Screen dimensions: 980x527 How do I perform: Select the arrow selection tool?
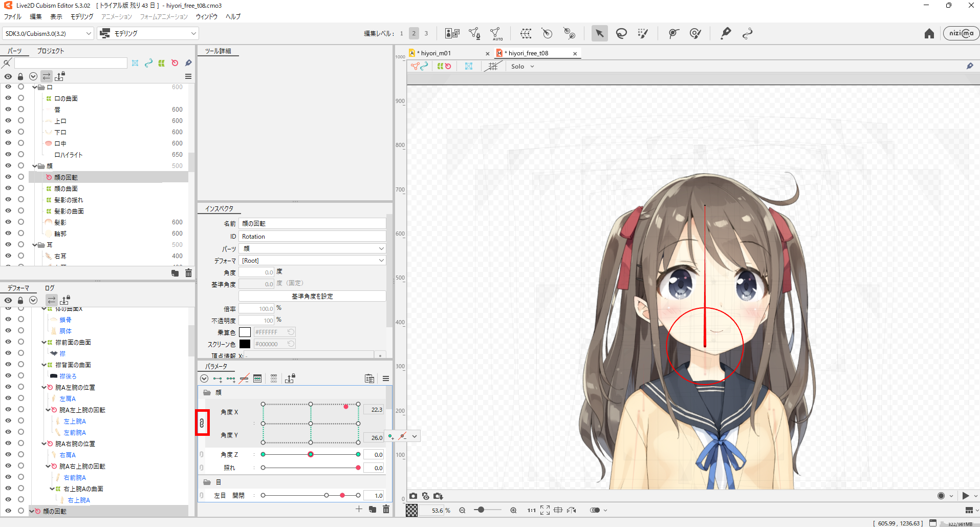(599, 33)
